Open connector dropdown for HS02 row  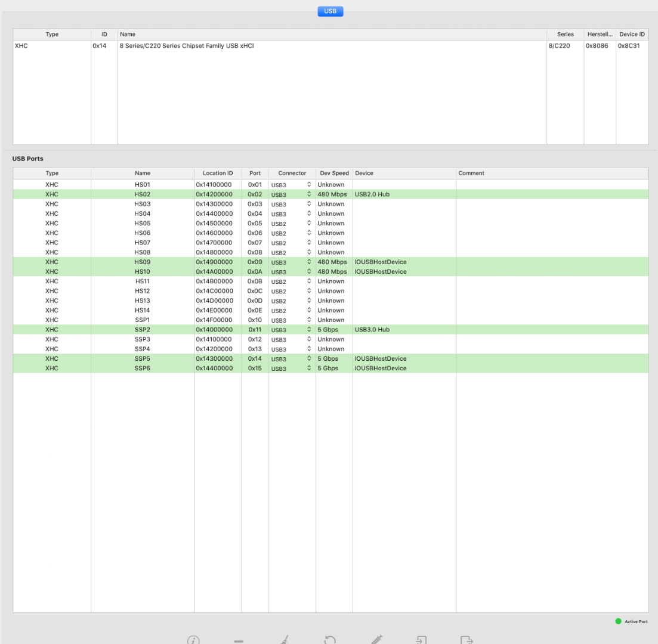309,194
